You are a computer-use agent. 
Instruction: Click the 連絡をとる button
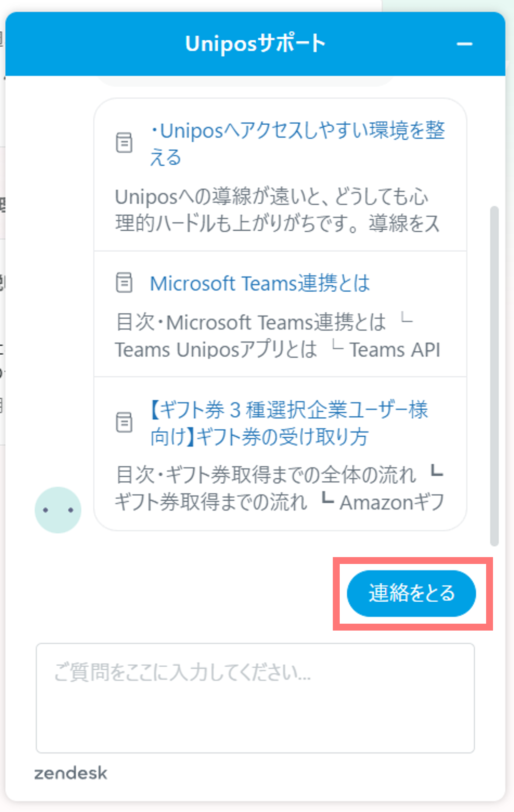412,593
